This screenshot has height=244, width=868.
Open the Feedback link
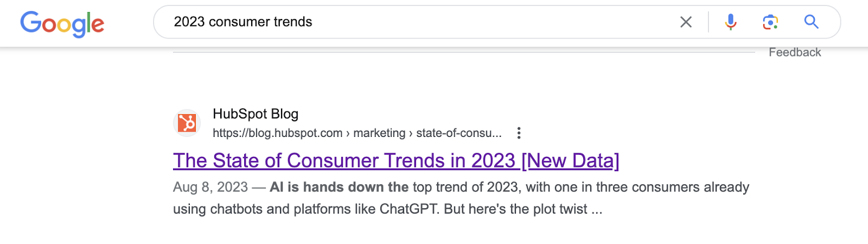tap(795, 52)
